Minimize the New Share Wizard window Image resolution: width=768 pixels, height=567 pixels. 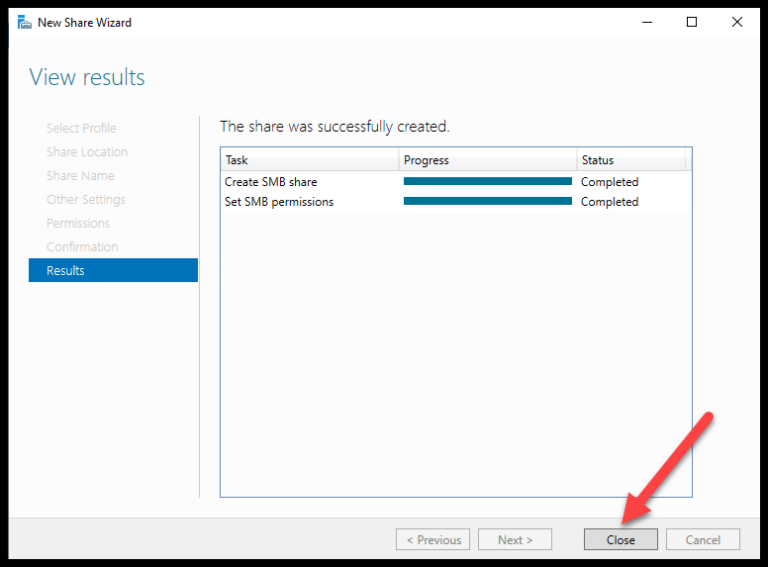647,22
